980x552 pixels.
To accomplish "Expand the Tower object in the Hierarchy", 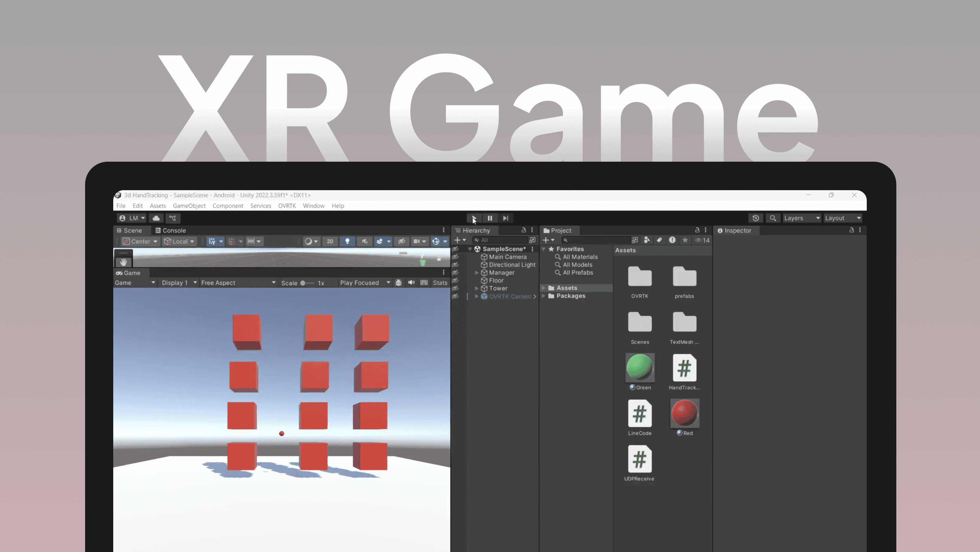I will point(477,288).
